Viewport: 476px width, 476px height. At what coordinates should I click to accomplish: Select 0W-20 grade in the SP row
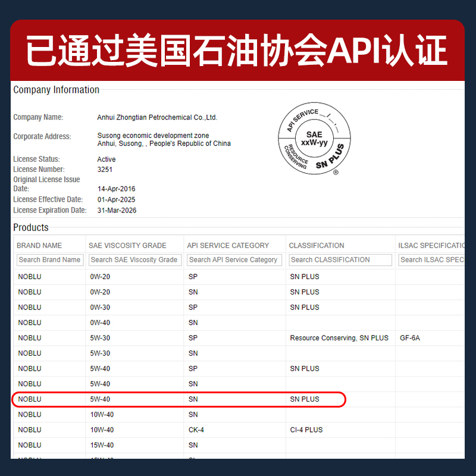(100, 277)
